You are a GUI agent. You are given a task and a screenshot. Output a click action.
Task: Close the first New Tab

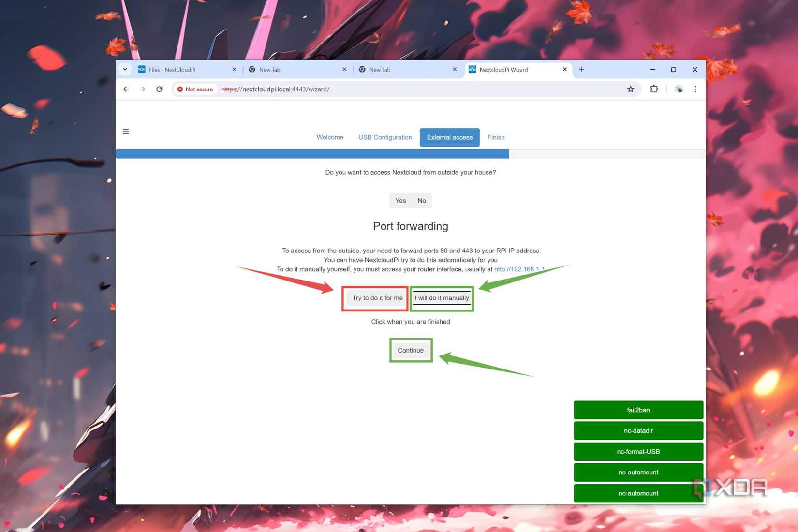[x=344, y=70]
